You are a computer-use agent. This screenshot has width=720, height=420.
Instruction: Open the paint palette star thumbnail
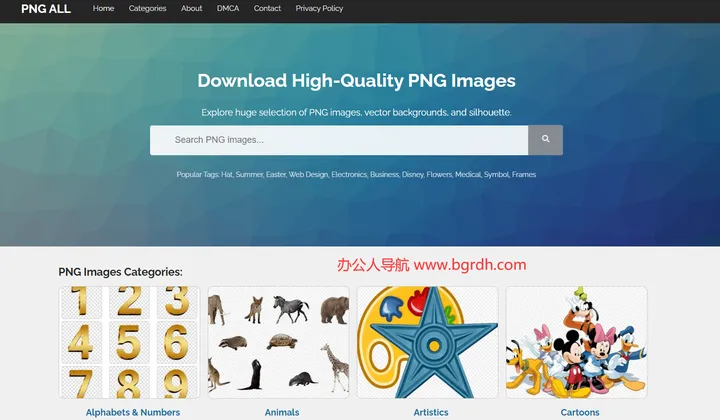point(428,342)
